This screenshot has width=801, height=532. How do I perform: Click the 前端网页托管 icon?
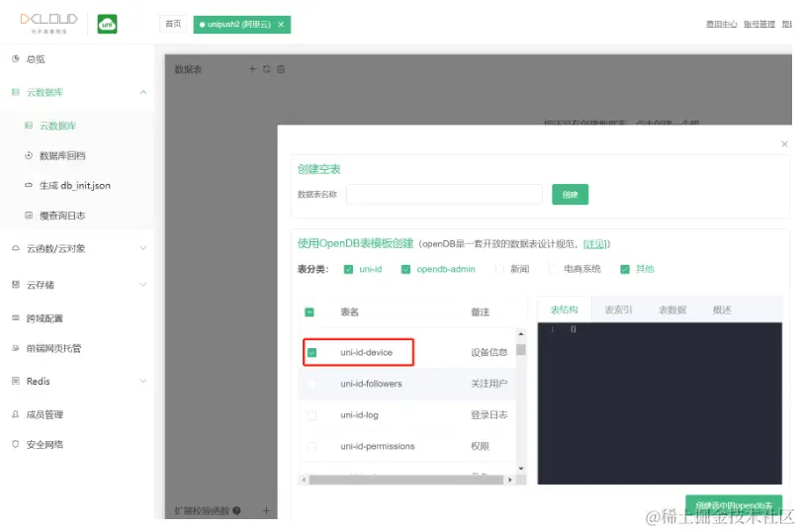point(16,348)
